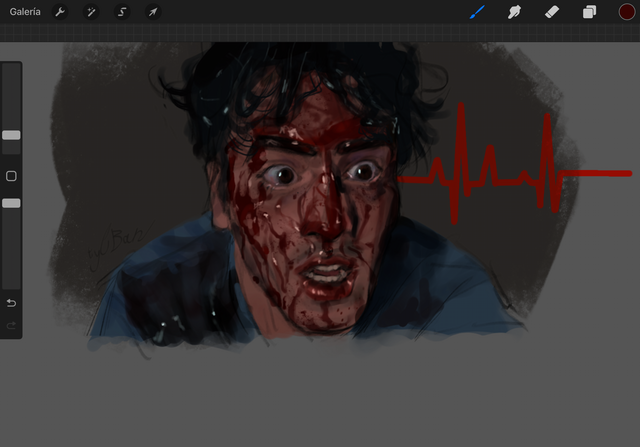Undo the last stroke with undo arrow
The width and height of the screenshot is (640, 447).
click(11, 302)
